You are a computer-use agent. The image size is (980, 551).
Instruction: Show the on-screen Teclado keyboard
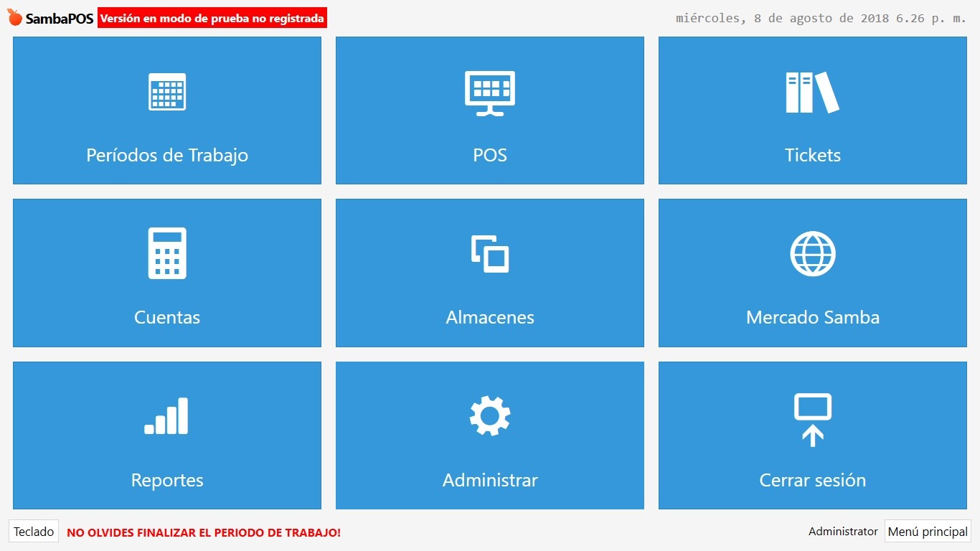[x=34, y=532]
